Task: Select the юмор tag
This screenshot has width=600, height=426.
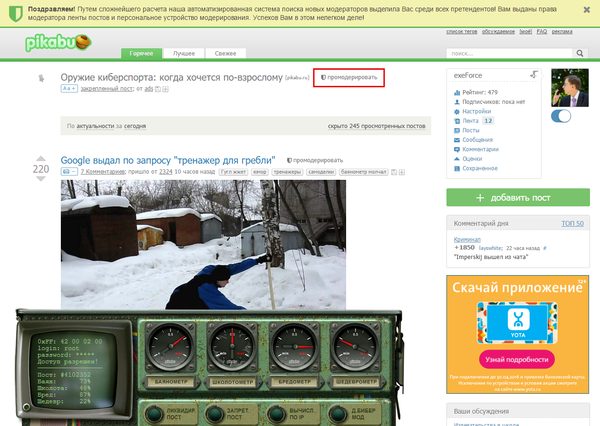Action: tap(260, 172)
